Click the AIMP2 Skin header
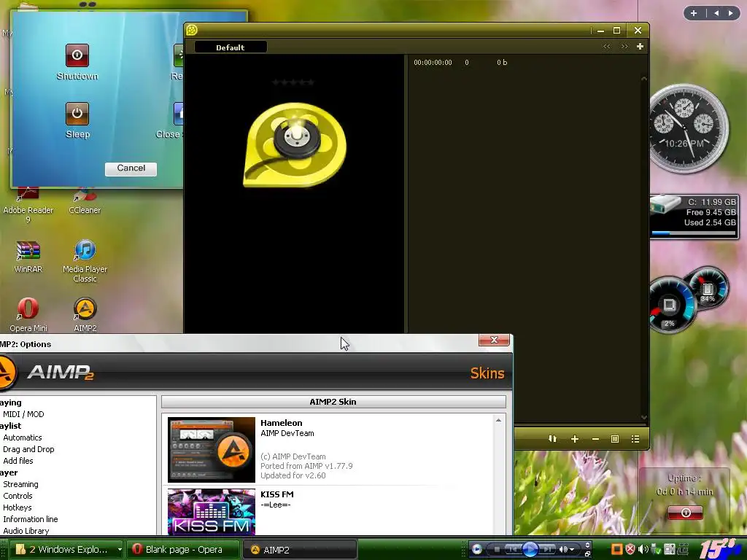The image size is (747, 560). [333, 402]
